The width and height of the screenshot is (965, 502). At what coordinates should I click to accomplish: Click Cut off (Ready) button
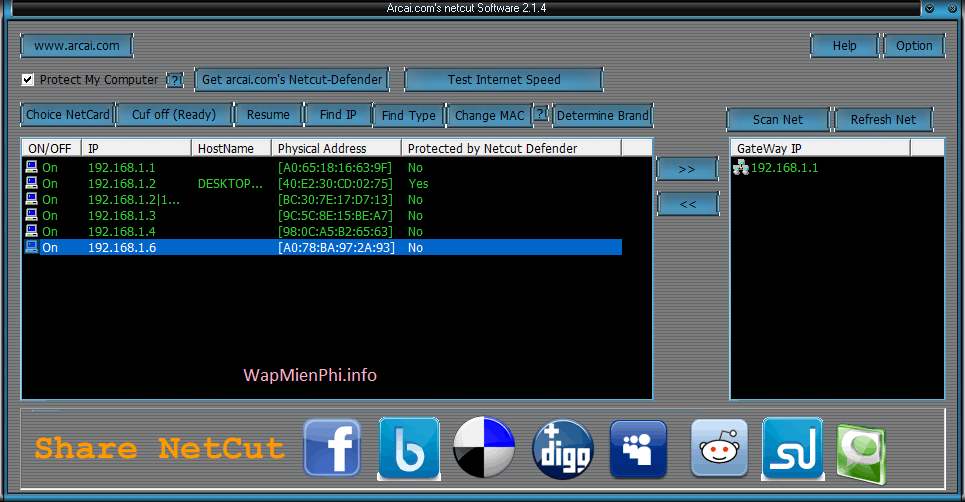[174, 114]
